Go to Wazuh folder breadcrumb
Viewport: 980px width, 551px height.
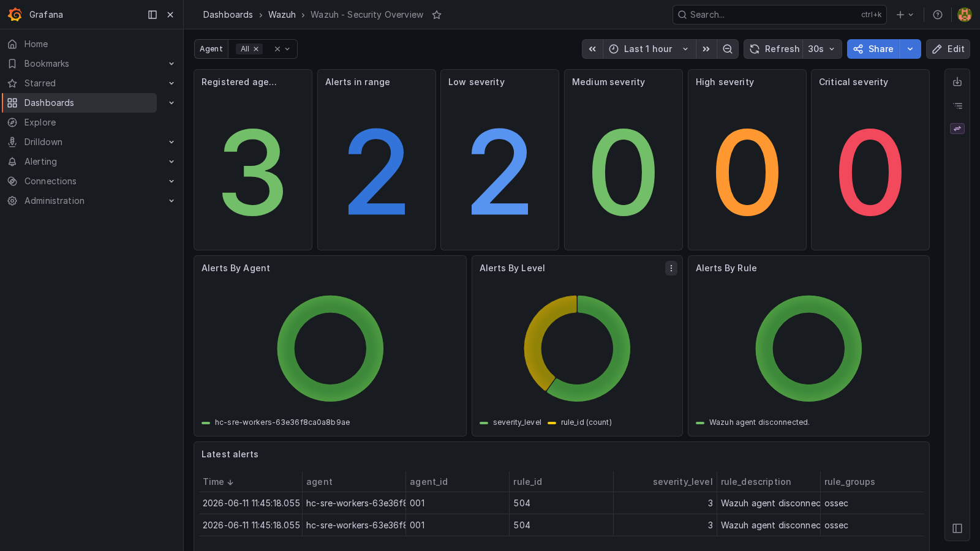pos(282,15)
